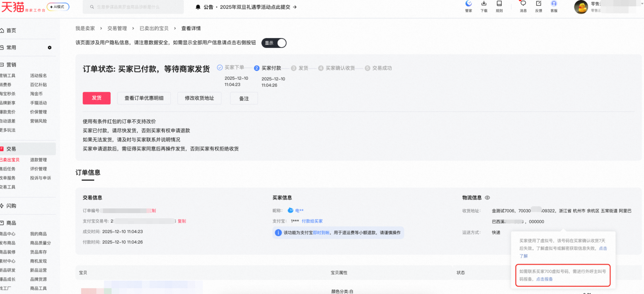Screen dimensions: 644x294
Task: Open 价保管理 in the sidebar
Action: [38, 112]
